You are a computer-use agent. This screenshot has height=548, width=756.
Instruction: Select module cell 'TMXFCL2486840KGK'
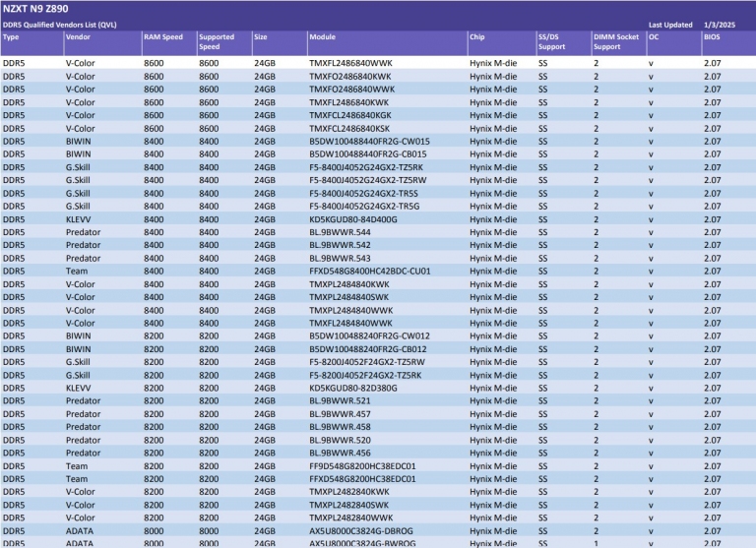point(350,115)
